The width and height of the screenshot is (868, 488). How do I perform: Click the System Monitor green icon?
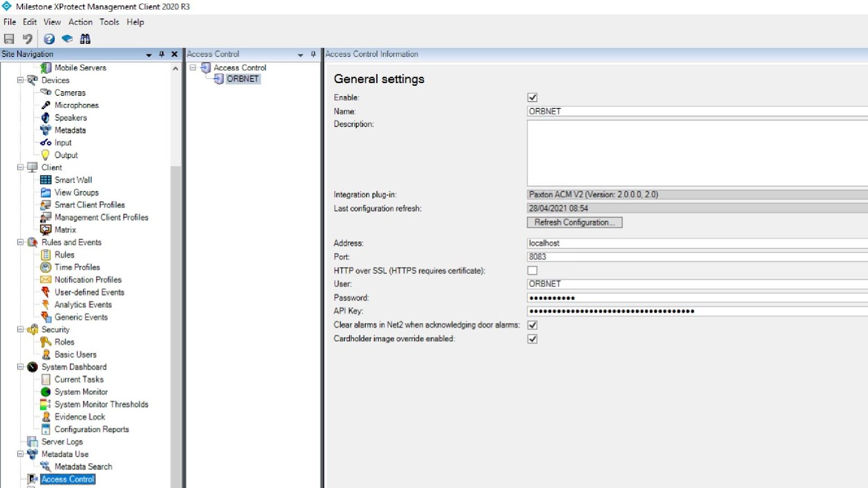click(x=46, y=392)
